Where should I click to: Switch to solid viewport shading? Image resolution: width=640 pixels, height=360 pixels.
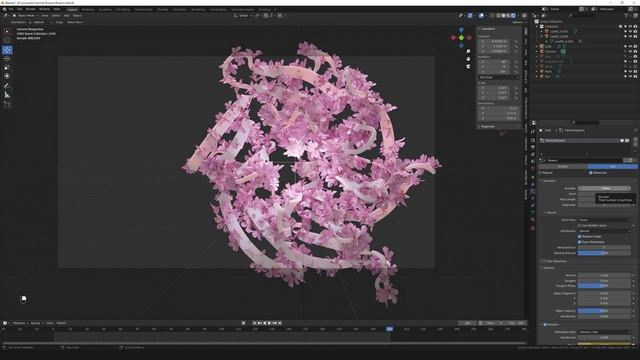[503, 16]
